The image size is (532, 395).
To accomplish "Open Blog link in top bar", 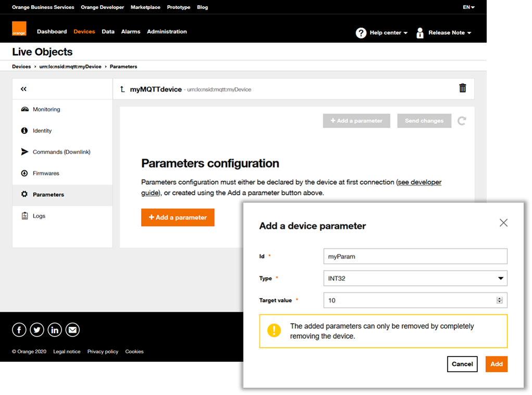I will coord(202,7).
